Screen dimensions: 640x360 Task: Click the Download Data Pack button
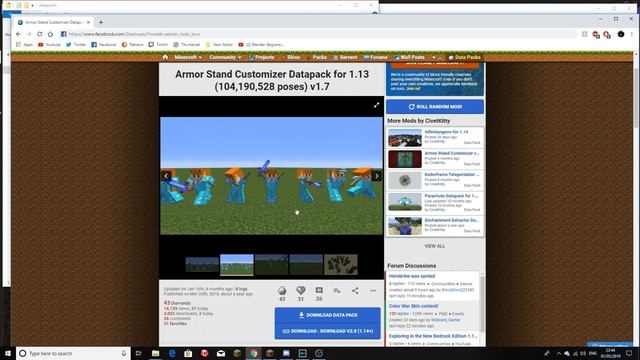coord(328,315)
